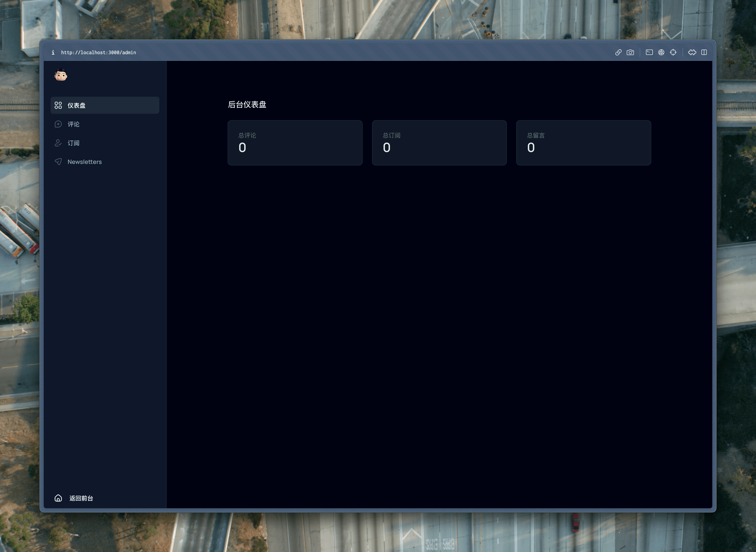
Task: Click the globe icon in the toolbar
Action: point(661,53)
